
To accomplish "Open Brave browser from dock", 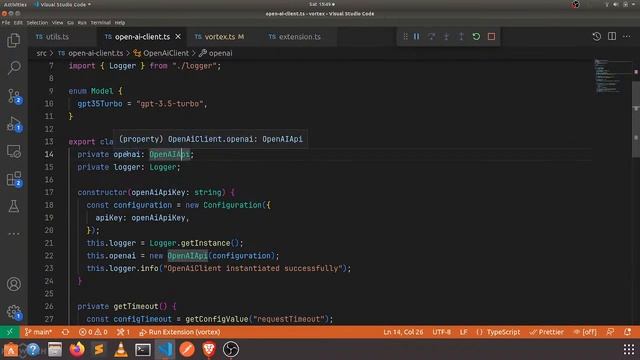I will (x=209, y=349).
